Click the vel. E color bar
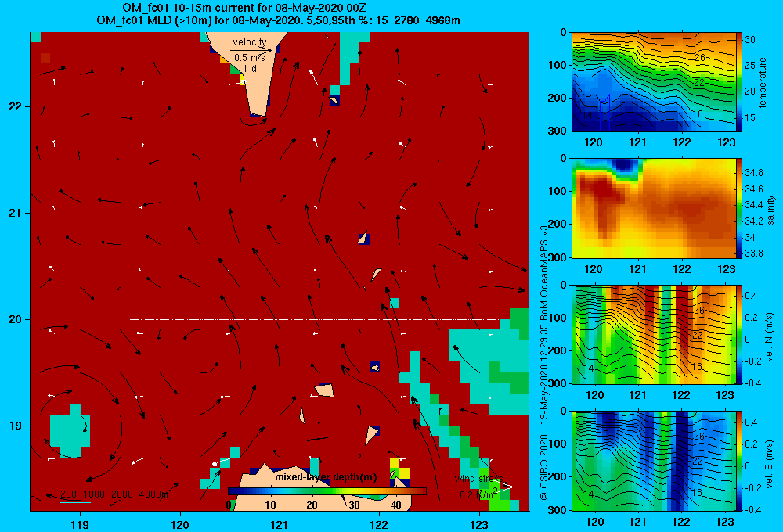The width and height of the screenshot is (783, 532). pos(739,461)
